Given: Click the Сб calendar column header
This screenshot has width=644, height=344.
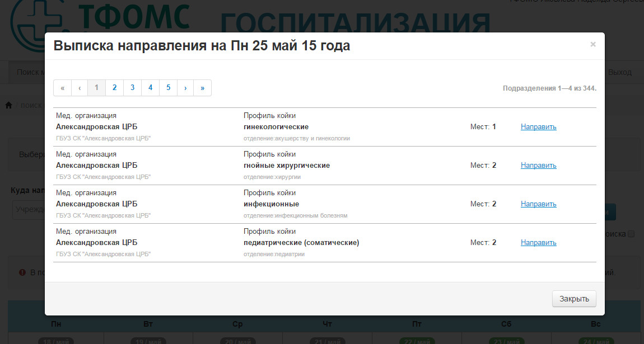Looking at the screenshot, I should [506, 324].
